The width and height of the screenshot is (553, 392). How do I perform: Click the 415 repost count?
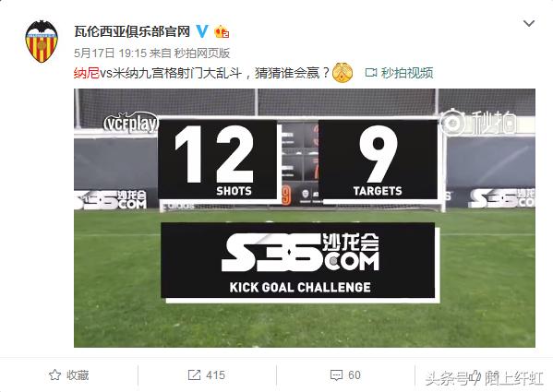(x=215, y=375)
